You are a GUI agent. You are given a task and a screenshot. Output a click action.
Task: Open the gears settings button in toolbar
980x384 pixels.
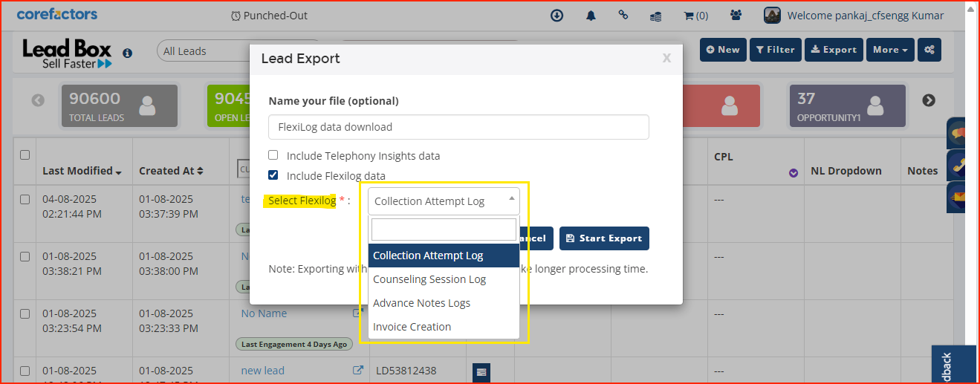(929, 50)
